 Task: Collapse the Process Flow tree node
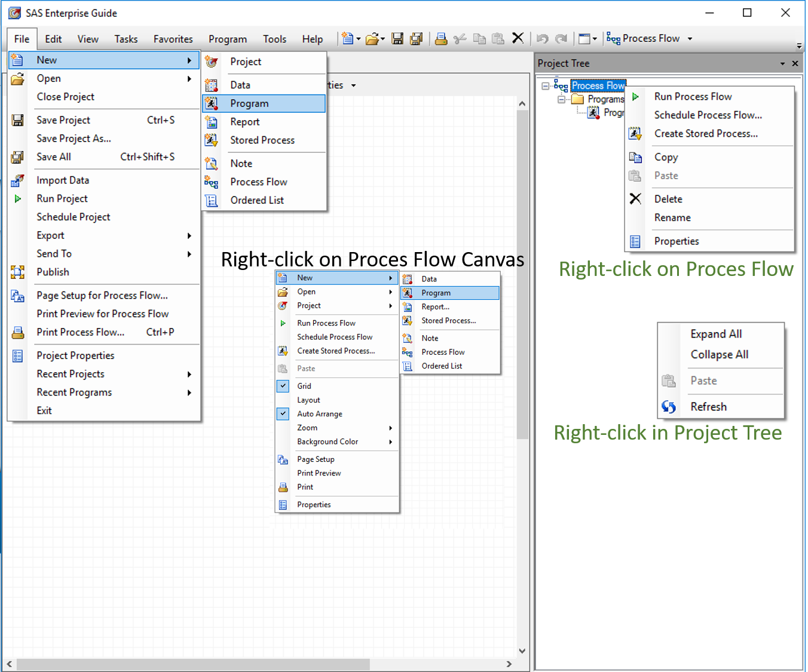coord(545,85)
